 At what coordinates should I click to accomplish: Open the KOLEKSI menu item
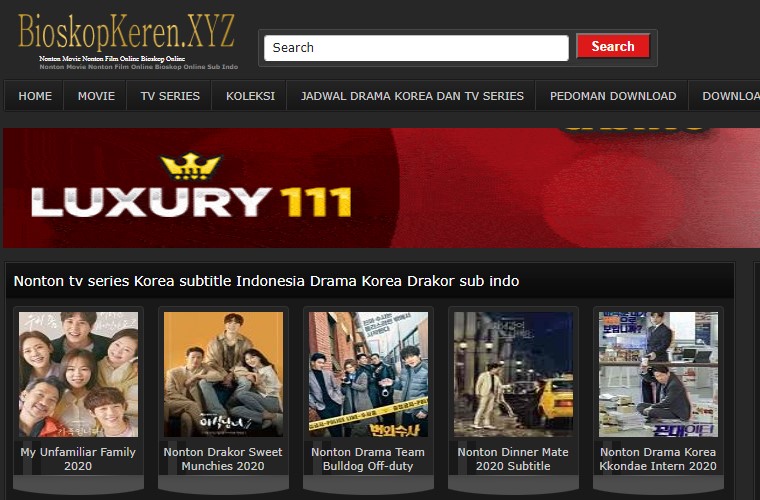[x=250, y=96]
